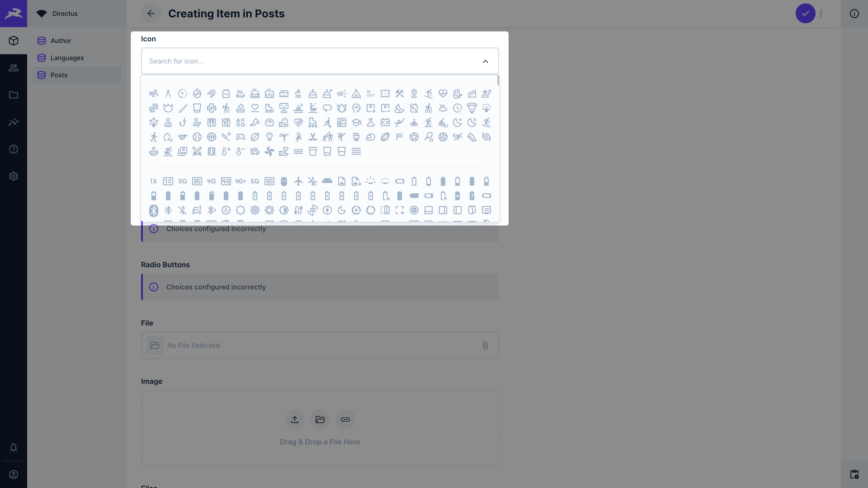Select the 5G network icon
The height and width of the screenshot is (488, 868).
point(255,181)
